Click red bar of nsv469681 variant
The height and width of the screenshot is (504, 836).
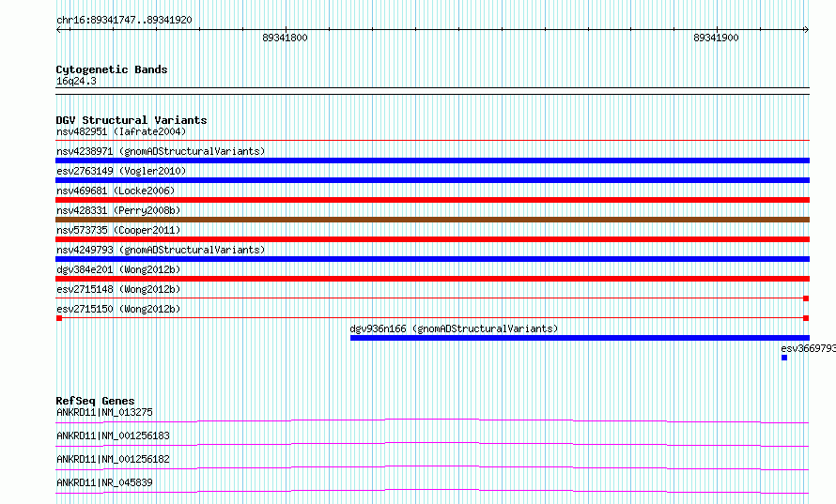pos(432,200)
